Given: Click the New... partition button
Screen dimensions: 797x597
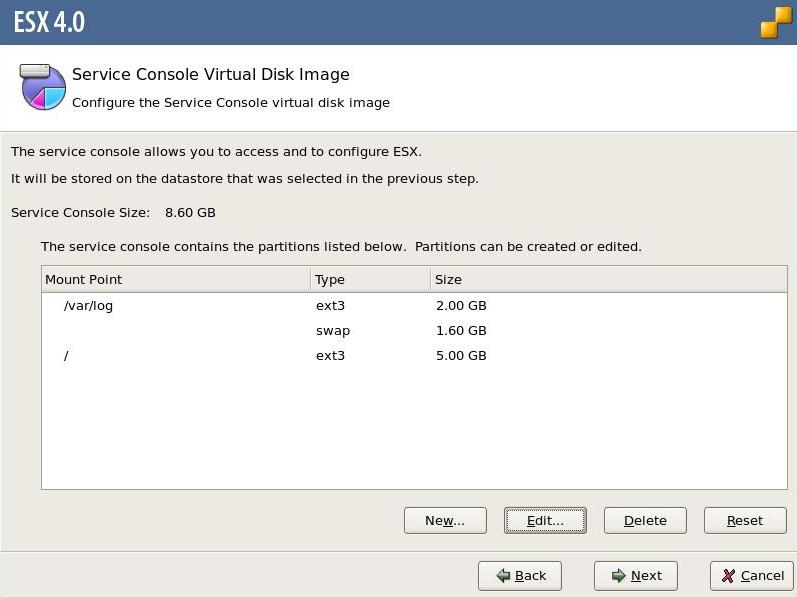Looking at the screenshot, I should pyautogui.click(x=445, y=520).
